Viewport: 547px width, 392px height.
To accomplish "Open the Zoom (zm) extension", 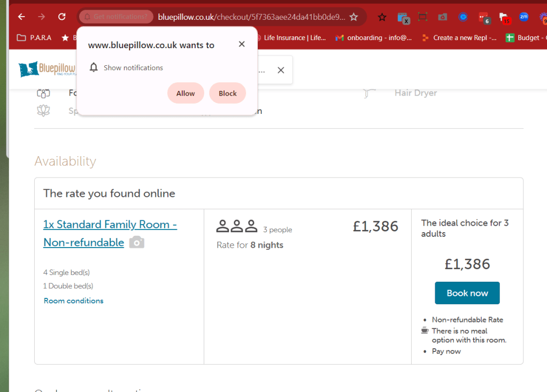I will click(523, 17).
